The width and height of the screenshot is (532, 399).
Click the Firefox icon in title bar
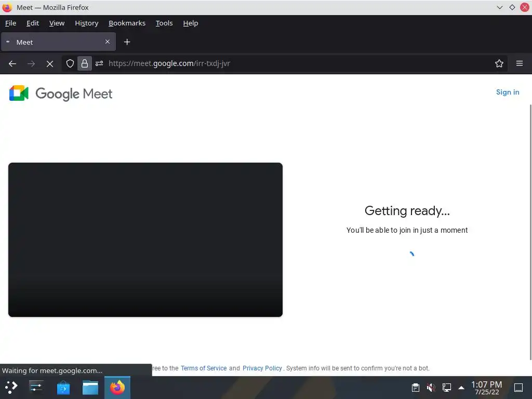point(7,7)
